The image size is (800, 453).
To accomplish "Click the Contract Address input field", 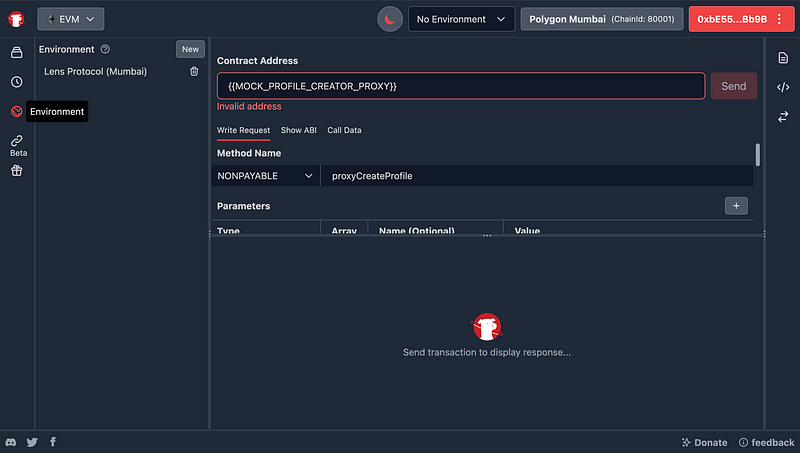I will point(460,86).
